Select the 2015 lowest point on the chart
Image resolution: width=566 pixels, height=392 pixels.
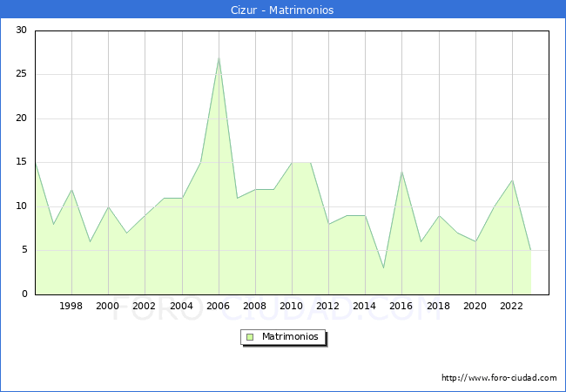click(383, 267)
